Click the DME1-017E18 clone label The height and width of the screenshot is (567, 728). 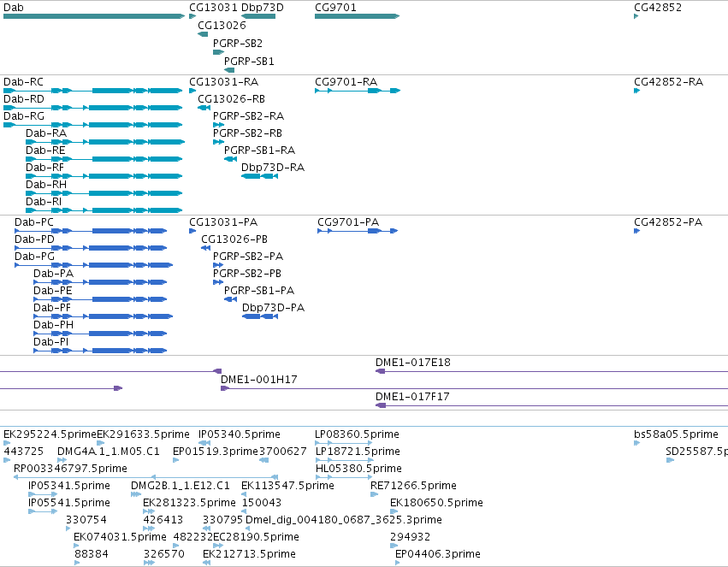coord(412,363)
